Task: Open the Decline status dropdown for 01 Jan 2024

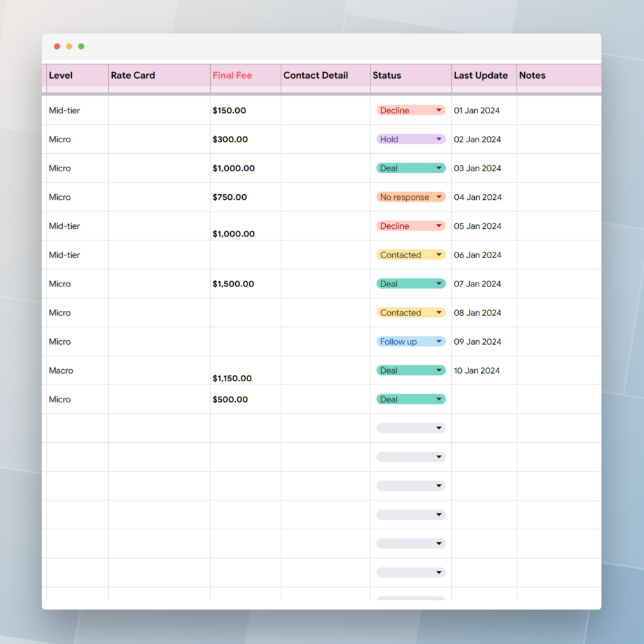Action: [411, 110]
